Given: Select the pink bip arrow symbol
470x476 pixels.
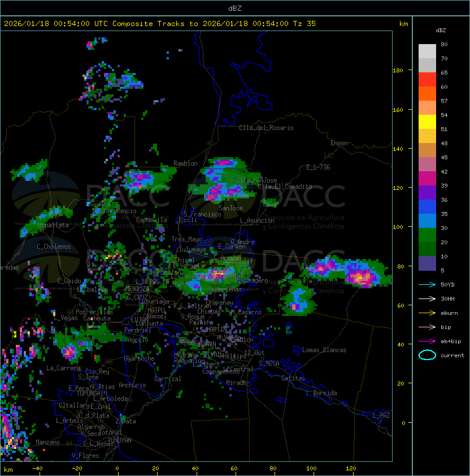Looking at the screenshot, I should coord(427,327).
